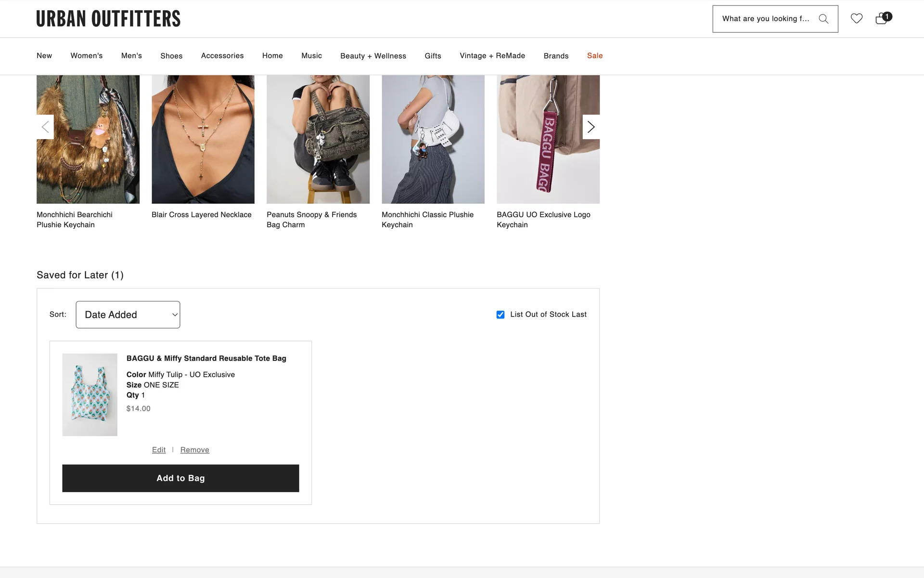Open the Accessories menu
This screenshot has width=924, height=578.
pos(222,56)
